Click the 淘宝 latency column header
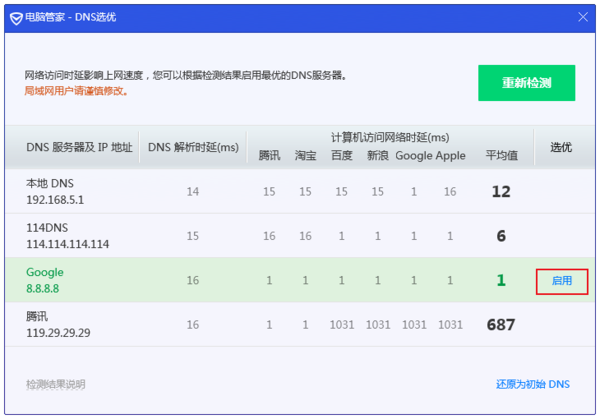This screenshot has width=600, height=419. coord(305,156)
